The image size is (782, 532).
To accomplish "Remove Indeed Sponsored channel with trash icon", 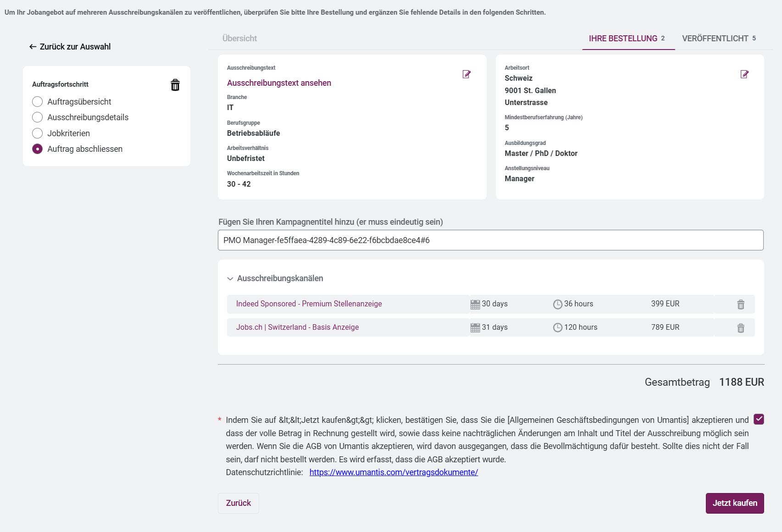I will point(740,305).
